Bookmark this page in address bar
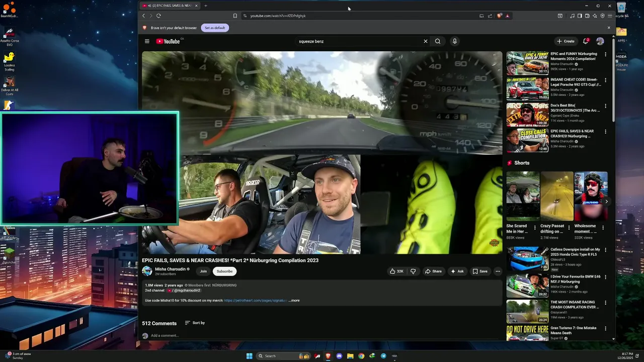 click(235, 16)
